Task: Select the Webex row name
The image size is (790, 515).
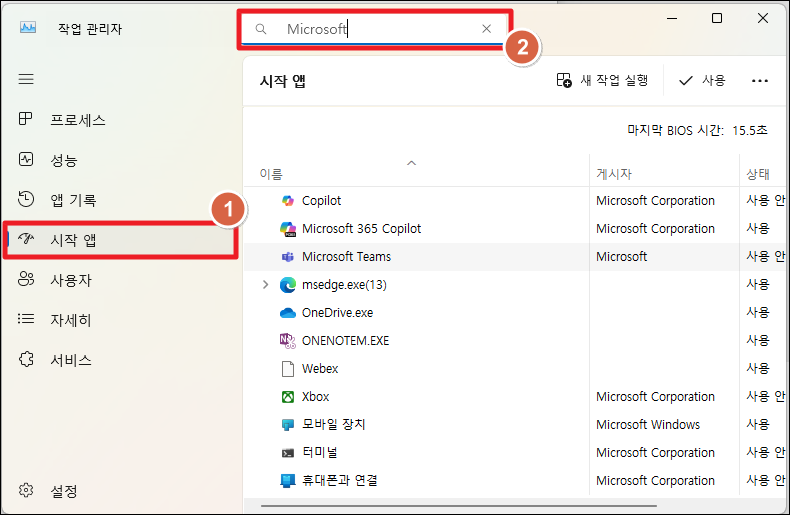Action: click(x=320, y=368)
